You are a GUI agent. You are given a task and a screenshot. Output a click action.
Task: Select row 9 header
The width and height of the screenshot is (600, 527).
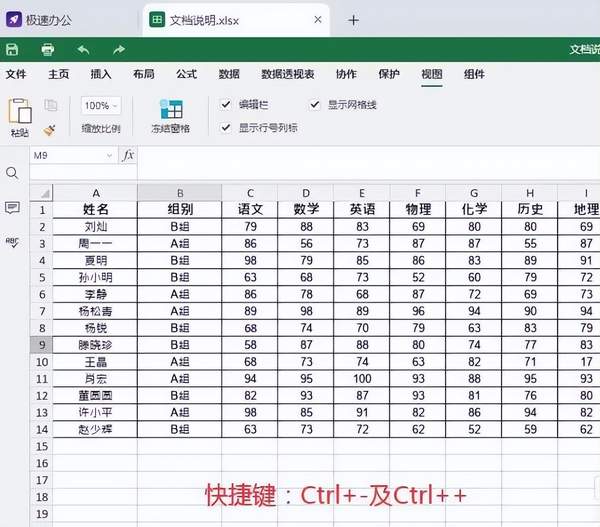42,345
